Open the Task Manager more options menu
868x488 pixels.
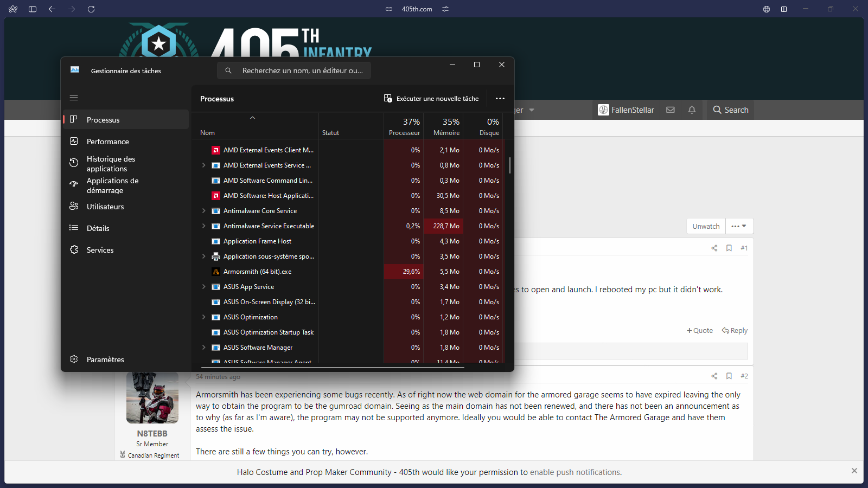(500, 99)
